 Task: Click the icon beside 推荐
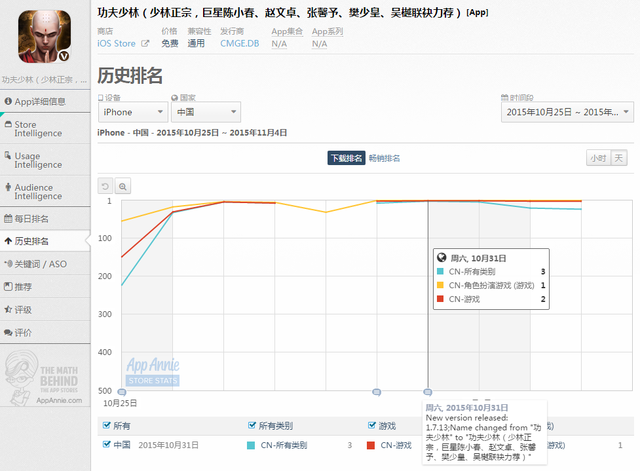[8, 286]
